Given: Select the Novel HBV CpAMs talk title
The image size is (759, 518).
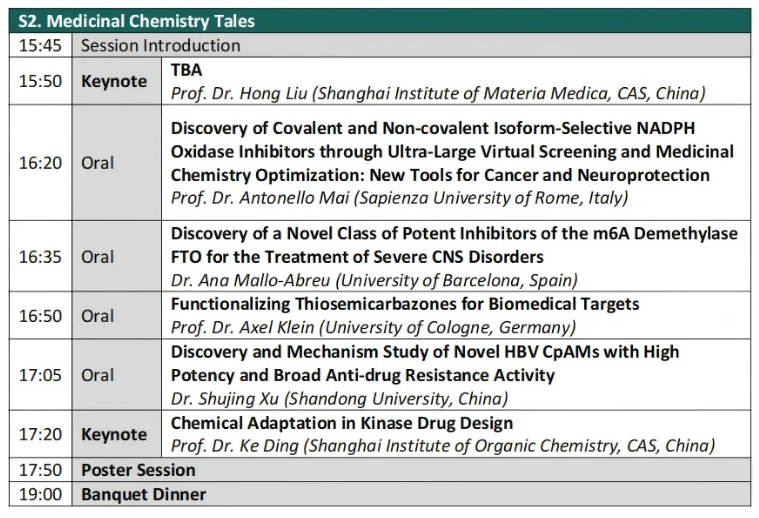Looking at the screenshot, I should click(424, 363).
